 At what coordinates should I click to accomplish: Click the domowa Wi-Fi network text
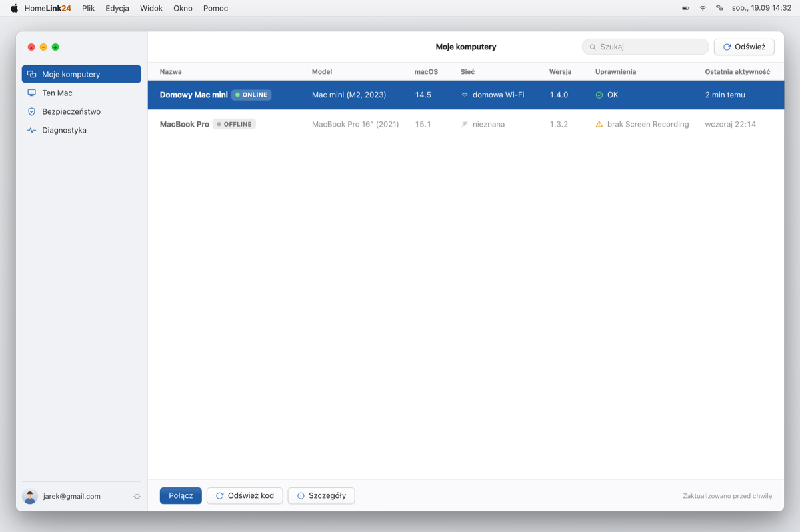click(498, 95)
